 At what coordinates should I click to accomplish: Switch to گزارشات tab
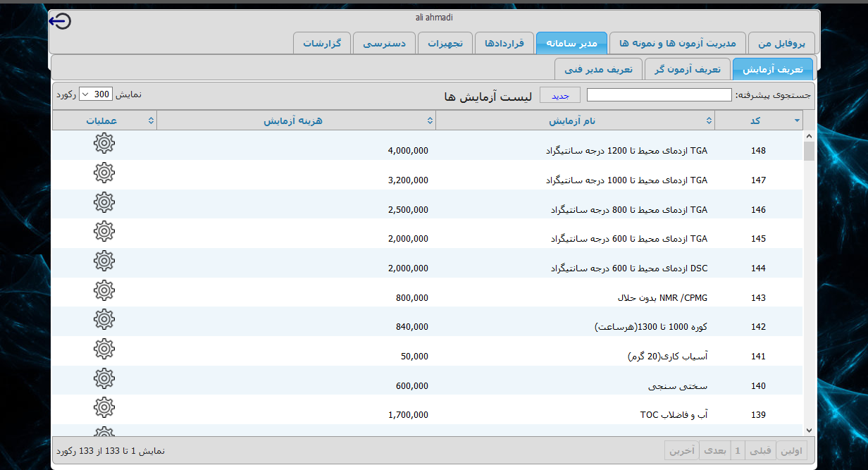click(322, 43)
